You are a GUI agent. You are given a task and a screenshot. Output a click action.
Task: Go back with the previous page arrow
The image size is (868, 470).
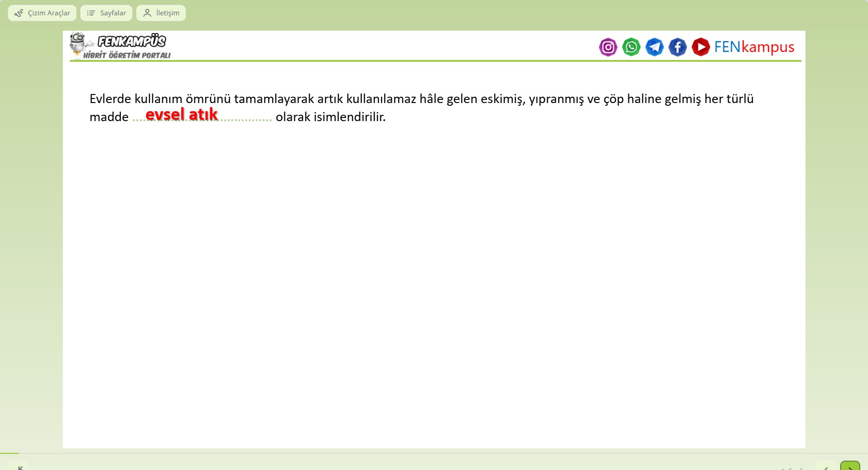(826, 466)
